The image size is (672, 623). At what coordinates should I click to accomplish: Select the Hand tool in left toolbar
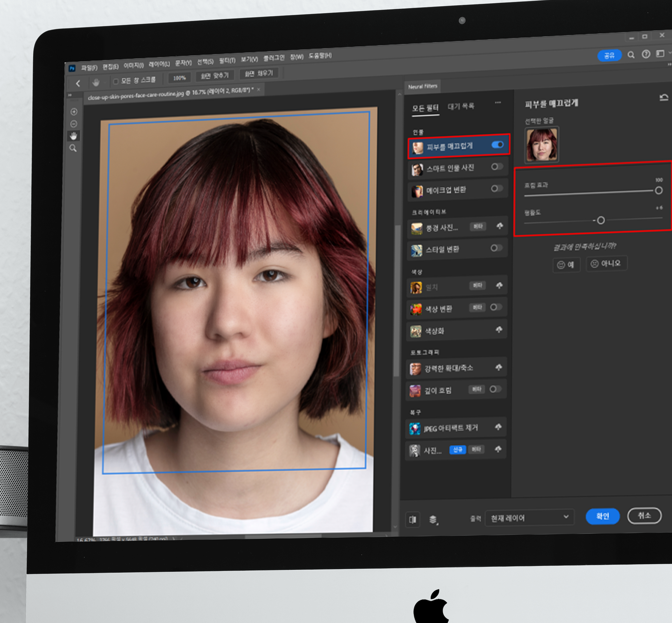coord(73,136)
